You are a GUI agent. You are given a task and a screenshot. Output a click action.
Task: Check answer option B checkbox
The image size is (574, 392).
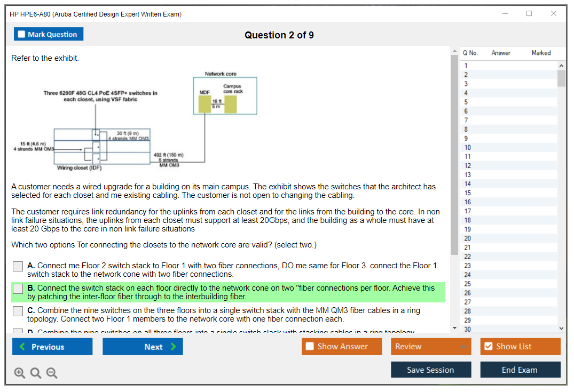[x=18, y=288]
